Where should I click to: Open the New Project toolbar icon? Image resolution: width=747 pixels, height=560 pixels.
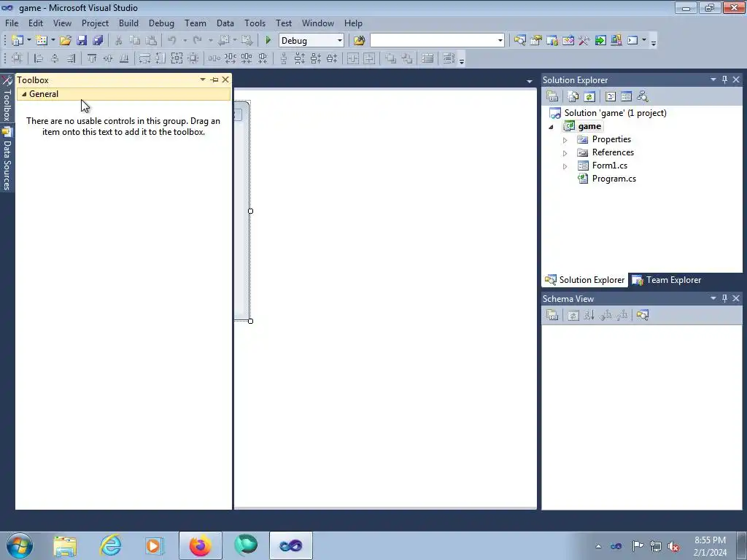click(x=18, y=41)
